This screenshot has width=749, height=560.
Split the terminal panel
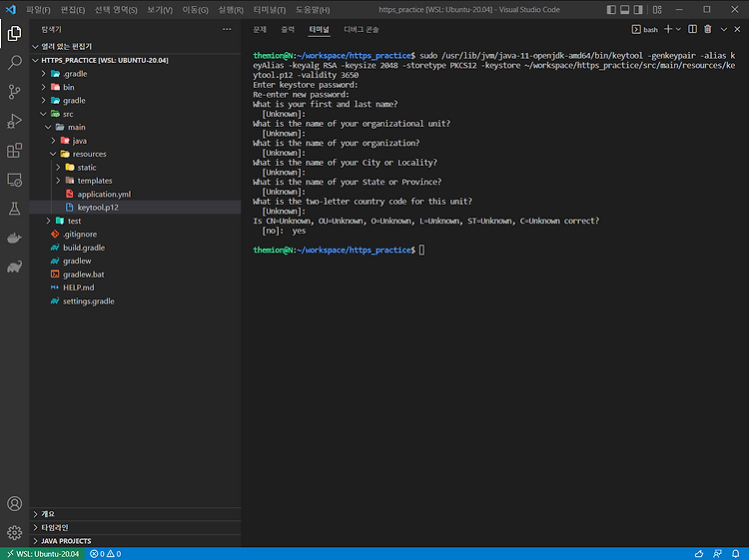692,30
